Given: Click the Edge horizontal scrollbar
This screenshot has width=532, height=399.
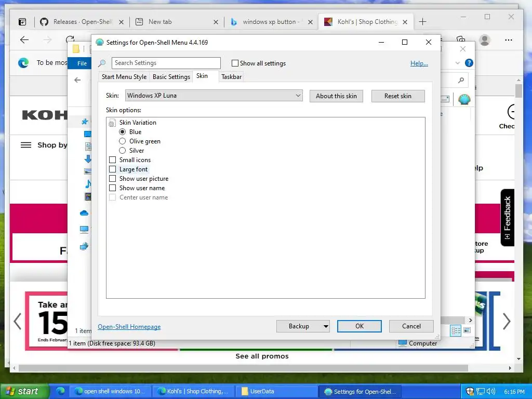Looking at the screenshot, I should [243, 368].
